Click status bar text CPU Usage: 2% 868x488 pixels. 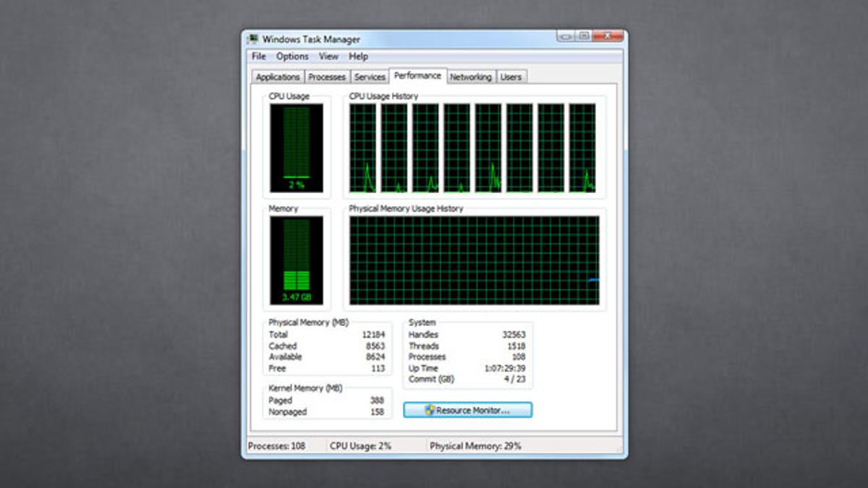click(x=361, y=447)
